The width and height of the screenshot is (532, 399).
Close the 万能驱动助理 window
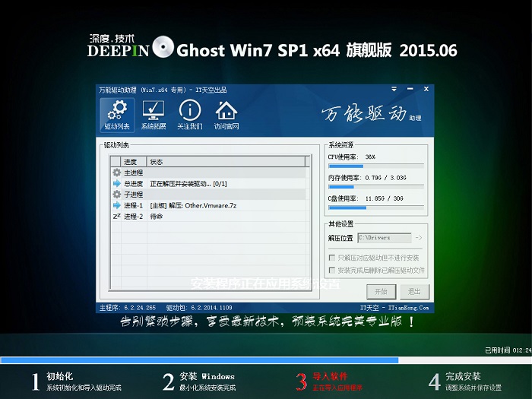[426, 89]
